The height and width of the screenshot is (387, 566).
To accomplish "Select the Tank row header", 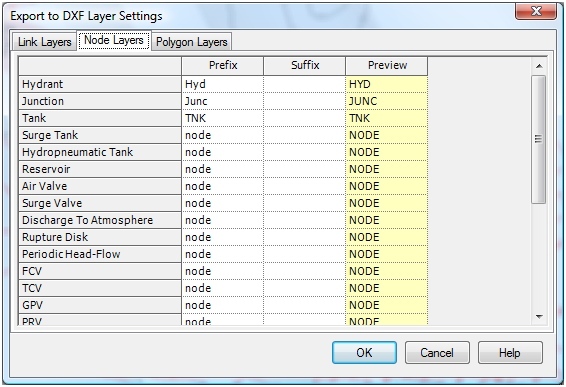I will (100, 118).
